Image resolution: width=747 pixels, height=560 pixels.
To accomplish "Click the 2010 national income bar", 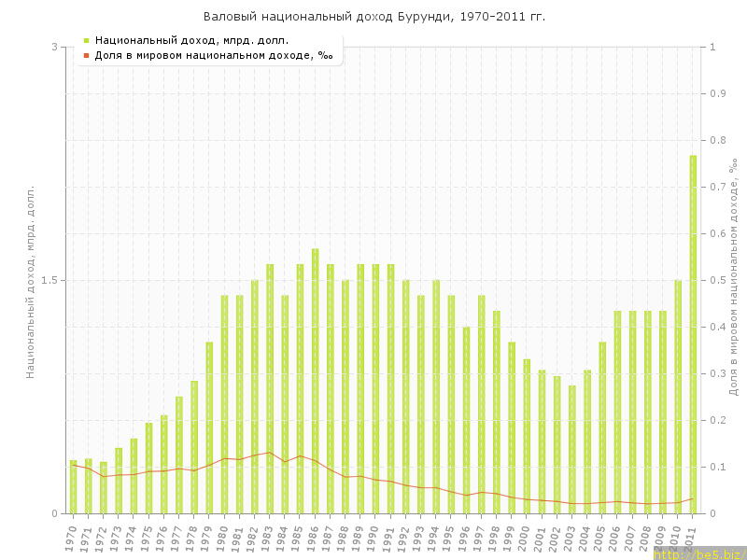I will coord(678,397).
